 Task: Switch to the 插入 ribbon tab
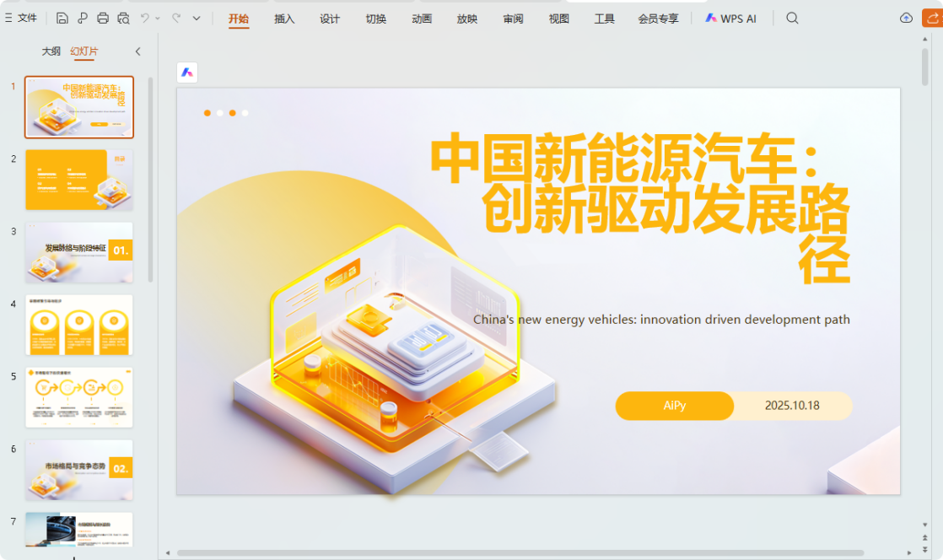pos(284,18)
